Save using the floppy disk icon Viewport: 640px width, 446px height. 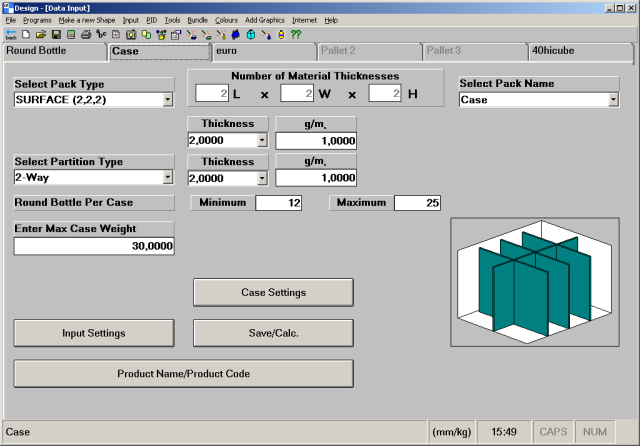(56, 35)
